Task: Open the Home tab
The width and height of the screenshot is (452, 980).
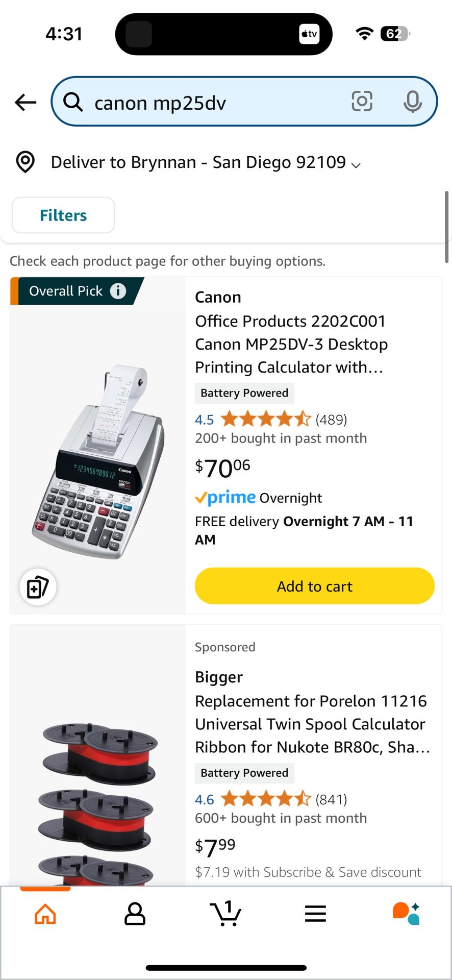Action: [x=45, y=914]
